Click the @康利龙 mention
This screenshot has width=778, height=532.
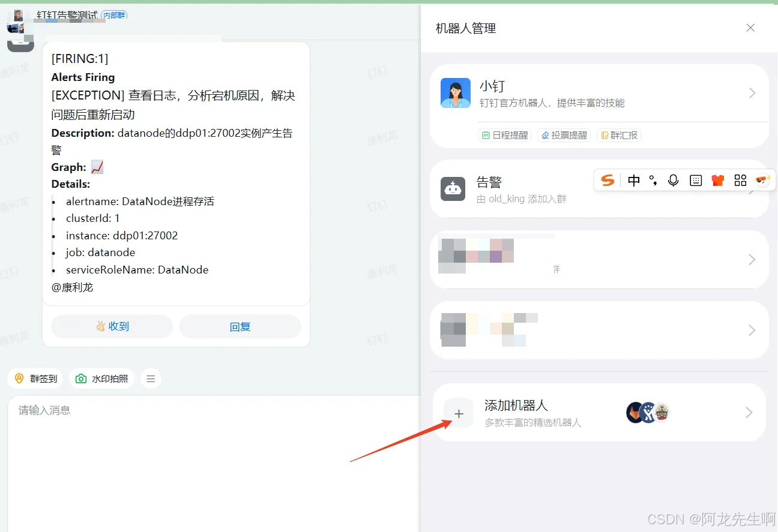[72, 287]
